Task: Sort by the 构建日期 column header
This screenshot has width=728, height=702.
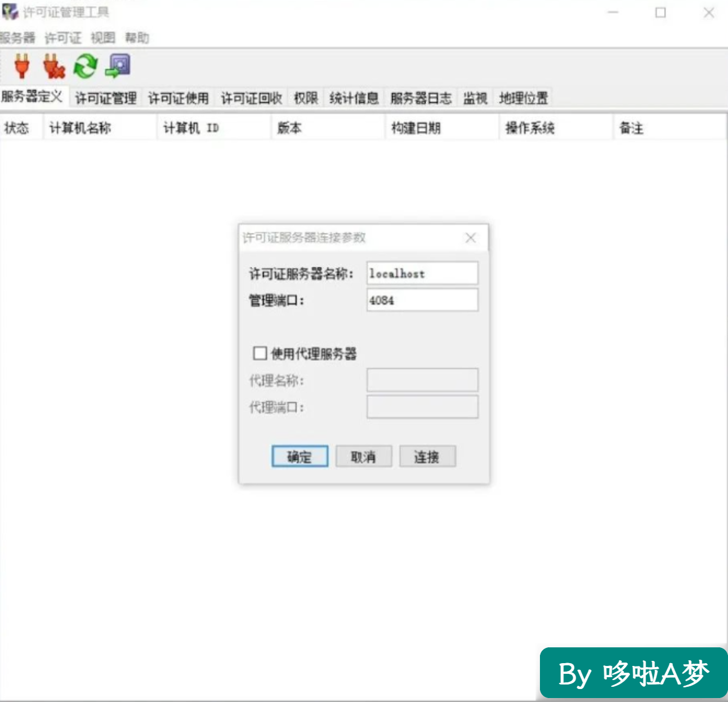Action: (443, 128)
